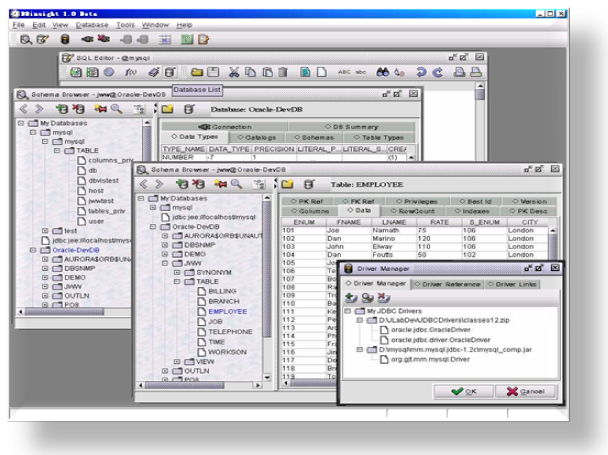This screenshot has height=455, width=608.
Task: Collapse My JDBC Drivers node in Driver Manager
Action: pos(348,311)
